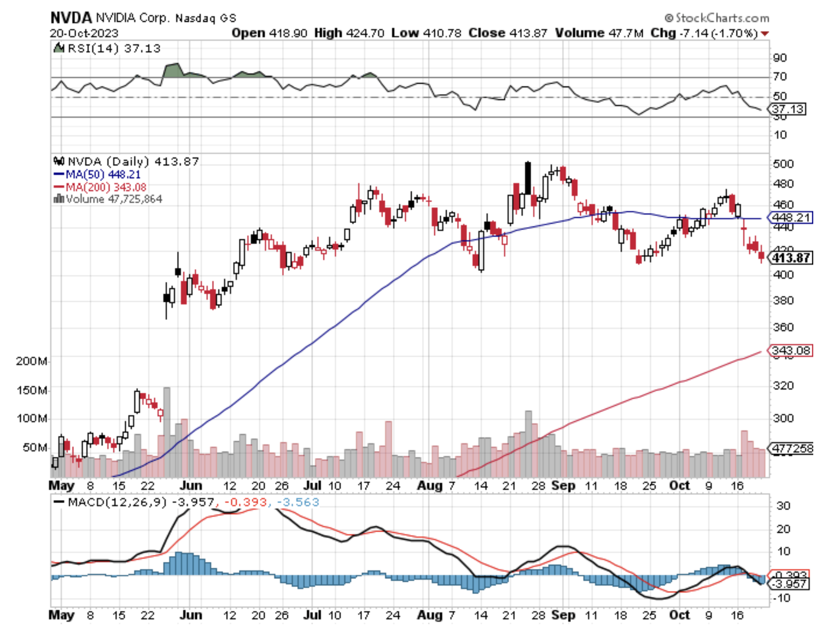Viewport: 836px width, 644px height.
Task: Click the candlestick icon beside NVDA (Daily)
Action: pos(59,161)
